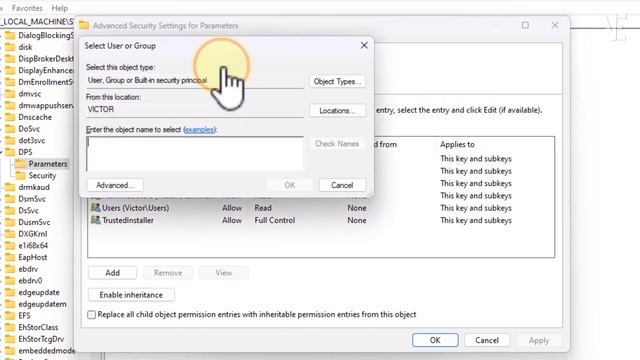Image resolution: width=640 pixels, height=360 pixels.
Task: Click the Users group icon
Action: (x=96, y=207)
